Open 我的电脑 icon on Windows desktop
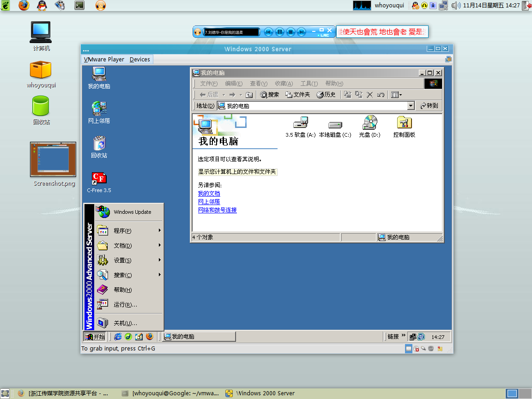This screenshot has height=399, width=532. 99,78
